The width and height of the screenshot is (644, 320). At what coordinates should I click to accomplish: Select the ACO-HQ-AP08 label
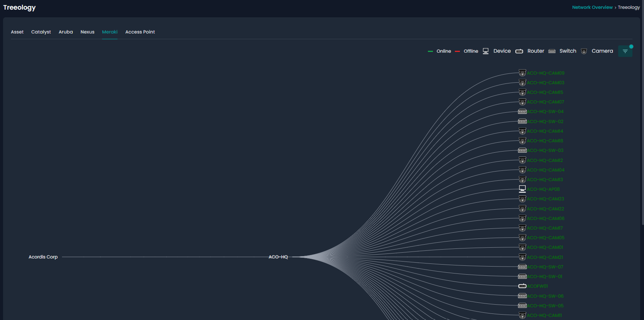(543, 189)
